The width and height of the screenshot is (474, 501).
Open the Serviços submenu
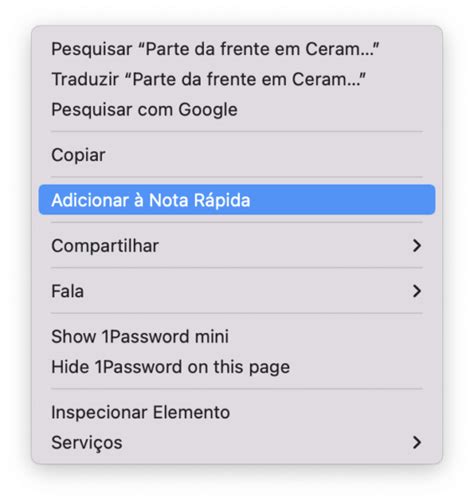tap(237, 443)
